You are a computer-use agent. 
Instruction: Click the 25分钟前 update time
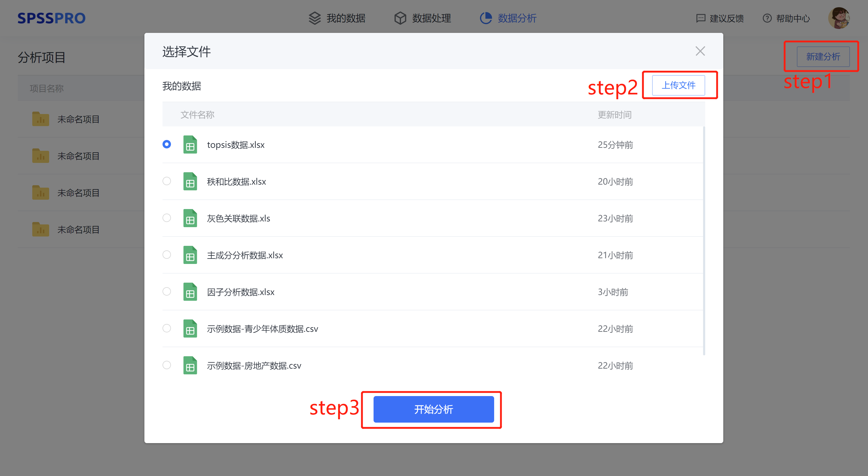pos(615,144)
